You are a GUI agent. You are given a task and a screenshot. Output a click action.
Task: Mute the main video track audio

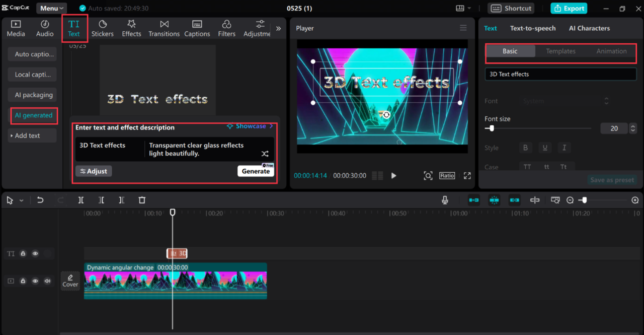point(47,281)
